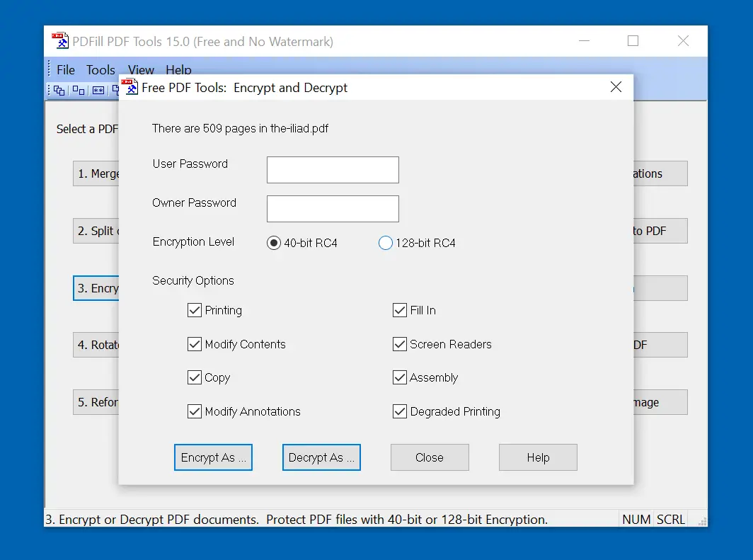Click the 'Encryption Level' label
The width and height of the screenshot is (753, 560).
193,241
